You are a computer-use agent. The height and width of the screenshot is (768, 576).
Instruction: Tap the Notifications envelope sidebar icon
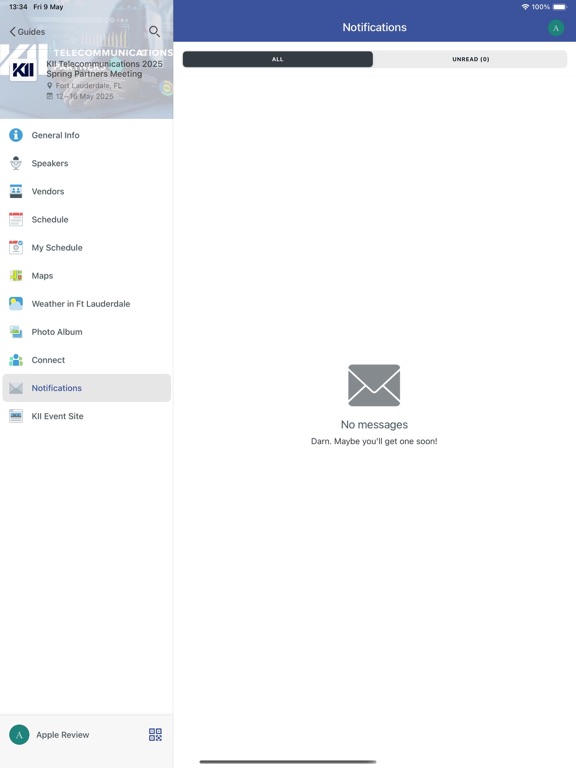point(16,388)
